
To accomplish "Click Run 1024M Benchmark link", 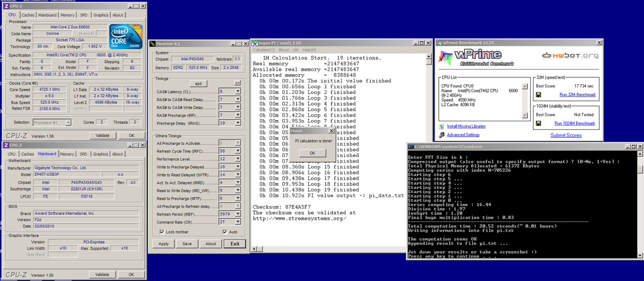I will (x=575, y=123).
